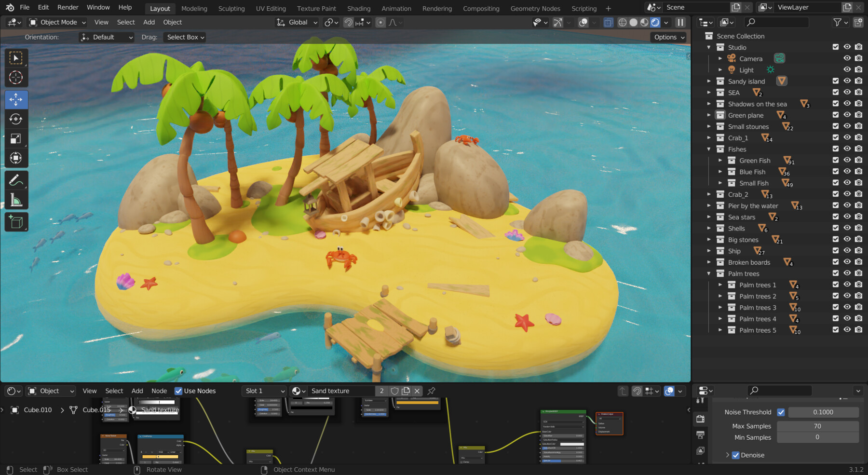Exclude Sandy island collection checkbox

click(836, 81)
